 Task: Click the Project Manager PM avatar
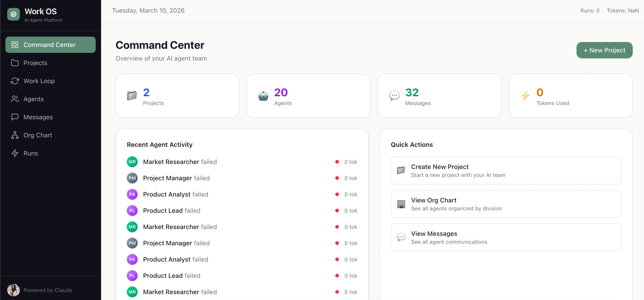pos(132,178)
